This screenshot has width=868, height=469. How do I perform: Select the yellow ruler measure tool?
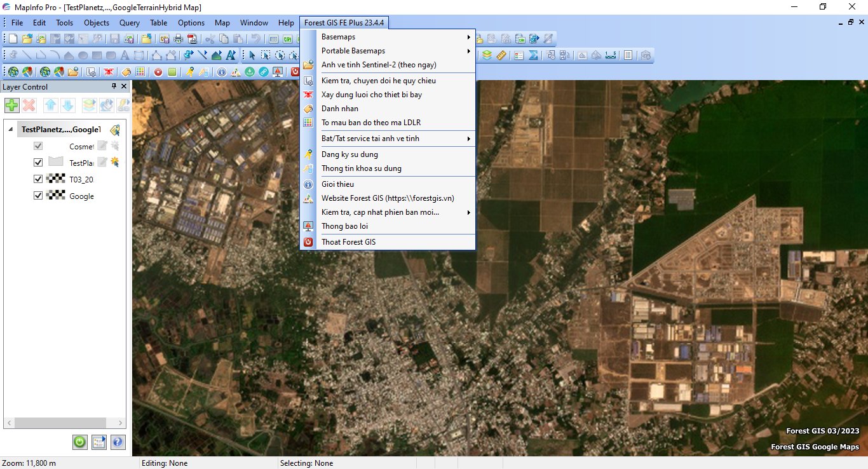coord(501,55)
